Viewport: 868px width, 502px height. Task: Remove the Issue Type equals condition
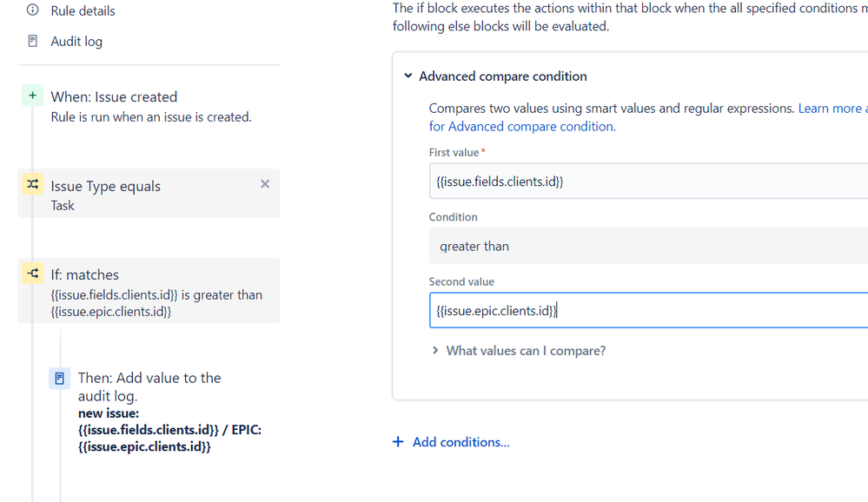tap(265, 184)
